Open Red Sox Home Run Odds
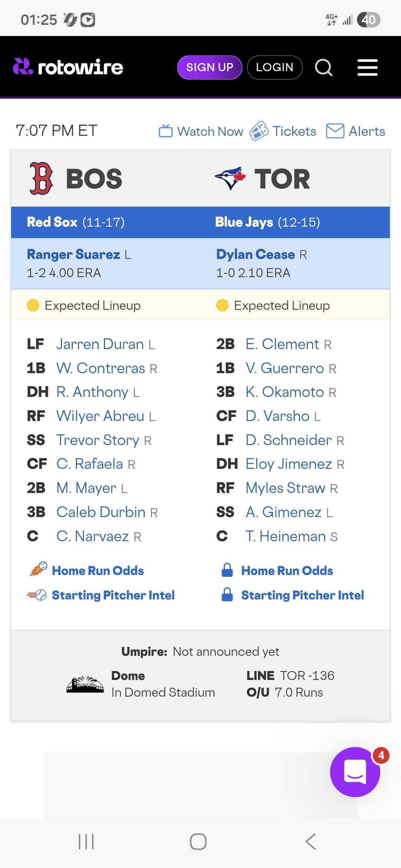 (x=98, y=571)
